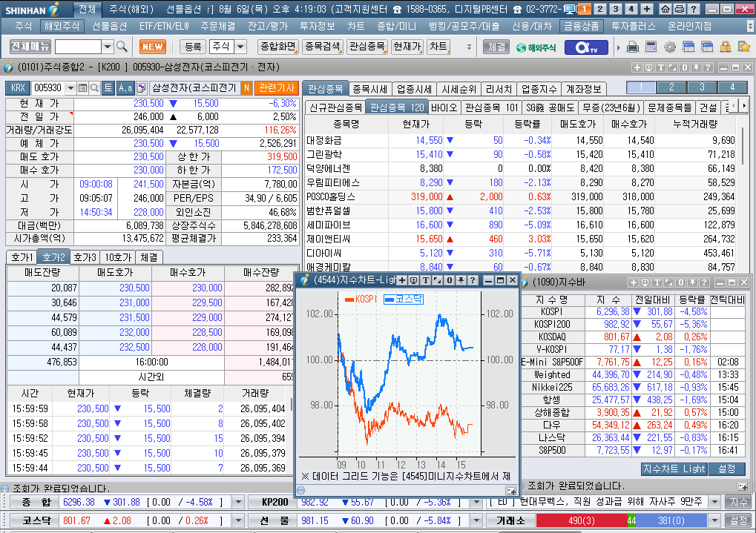Viewport: 756px width, 533px height.
Task: Toggle KOSPI legend series in index chart
Action: pyautogui.click(x=361, y=299)
